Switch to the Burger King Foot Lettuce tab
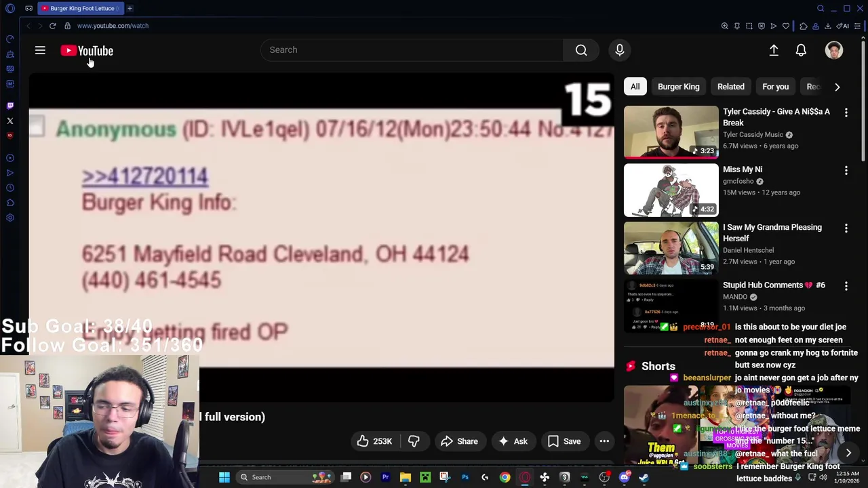 click(x=79, y=8)
